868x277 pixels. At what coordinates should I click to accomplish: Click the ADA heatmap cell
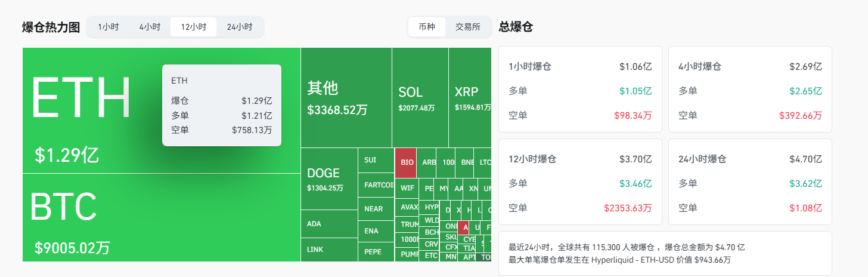[329, 224]
